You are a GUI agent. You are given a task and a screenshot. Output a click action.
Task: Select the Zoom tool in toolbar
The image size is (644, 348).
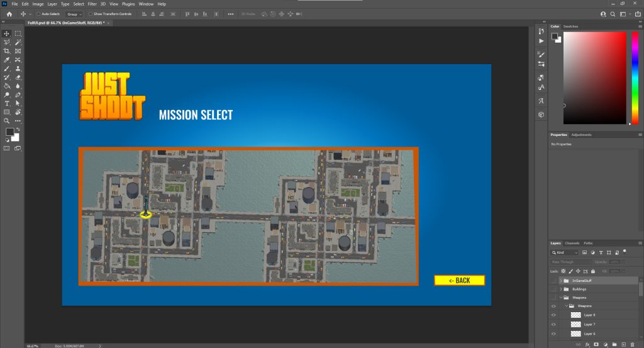click(7, 120)
